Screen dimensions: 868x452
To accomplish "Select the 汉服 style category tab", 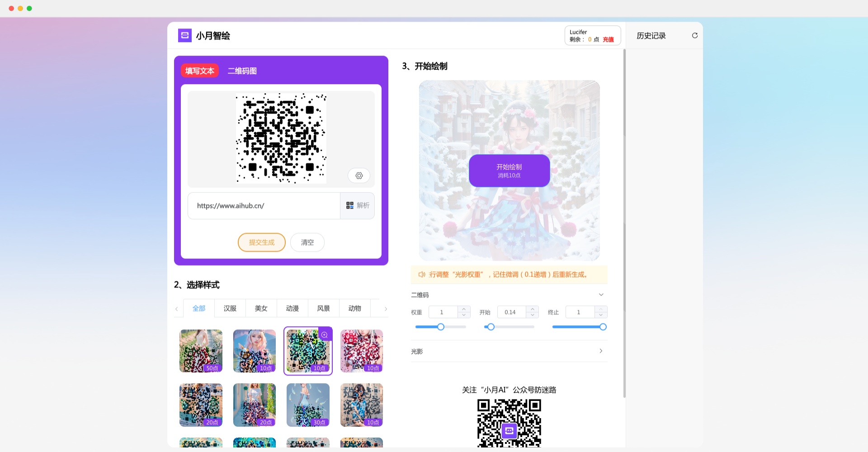I will coord(230,308).
